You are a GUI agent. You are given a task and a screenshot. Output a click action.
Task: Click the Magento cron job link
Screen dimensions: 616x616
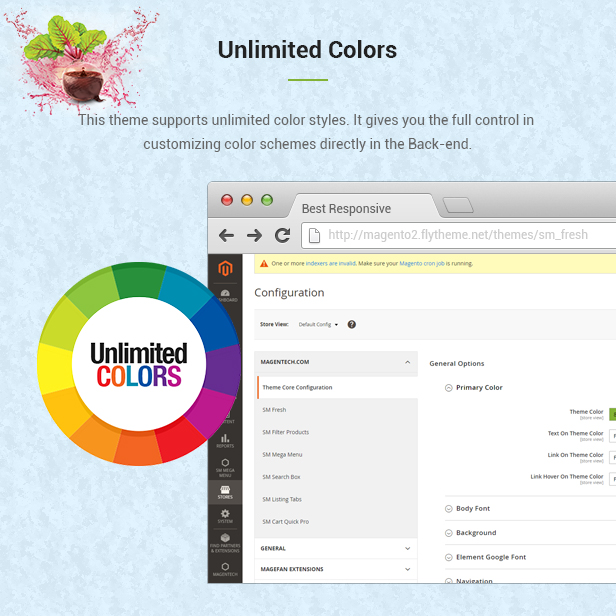click(424, 264)
